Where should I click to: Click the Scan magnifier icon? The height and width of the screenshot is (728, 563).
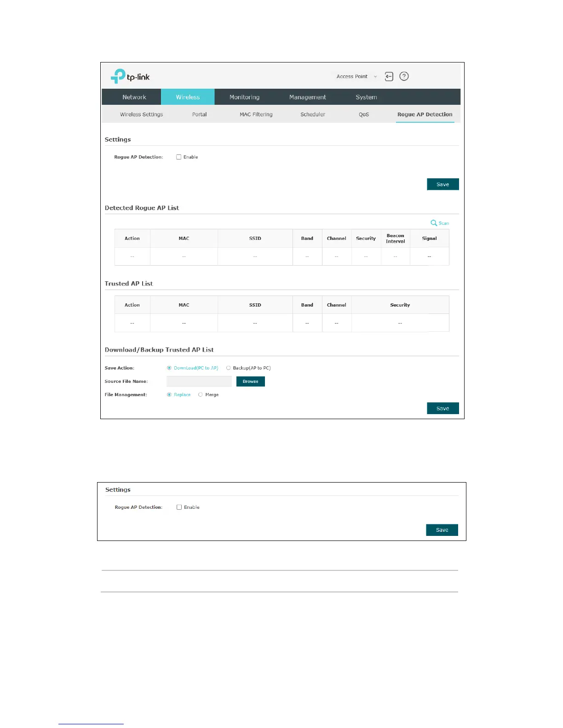pos(434,223)
